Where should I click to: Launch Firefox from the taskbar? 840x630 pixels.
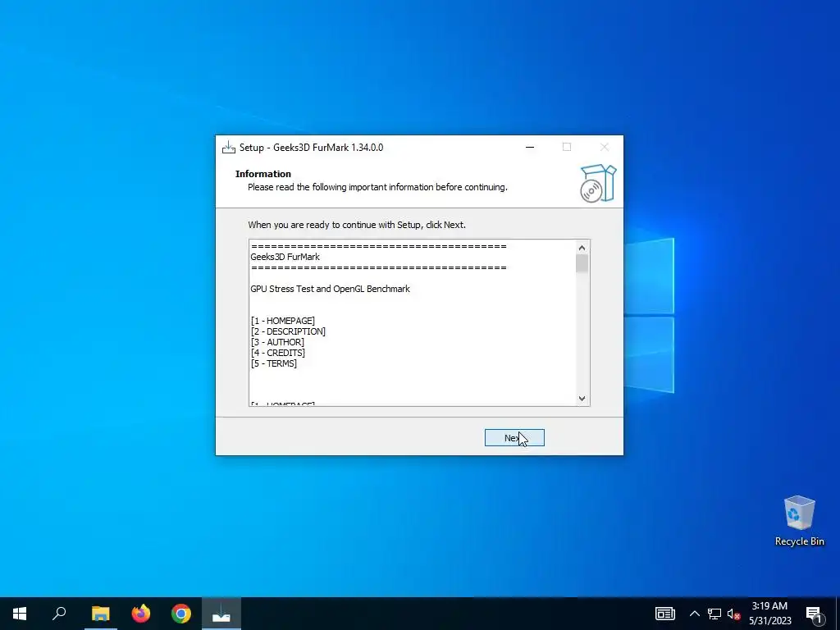pyautogui.click(x=141, y=614)
